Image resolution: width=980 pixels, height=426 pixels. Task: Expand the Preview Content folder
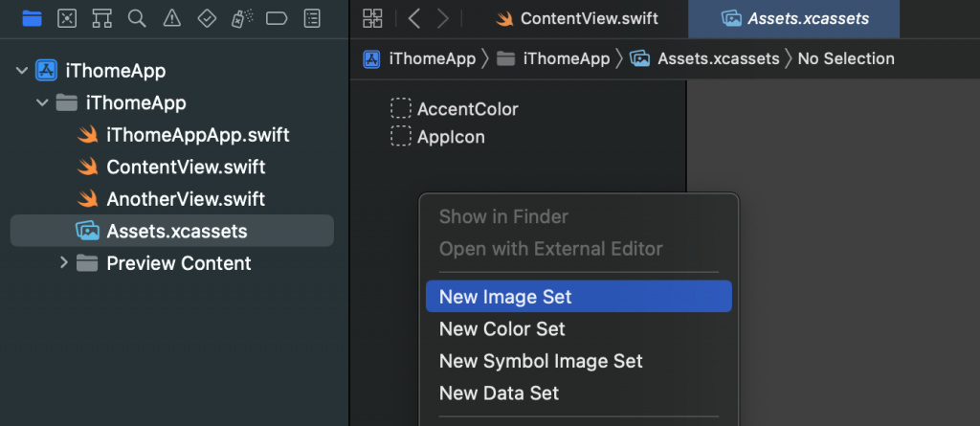(64, 262)
